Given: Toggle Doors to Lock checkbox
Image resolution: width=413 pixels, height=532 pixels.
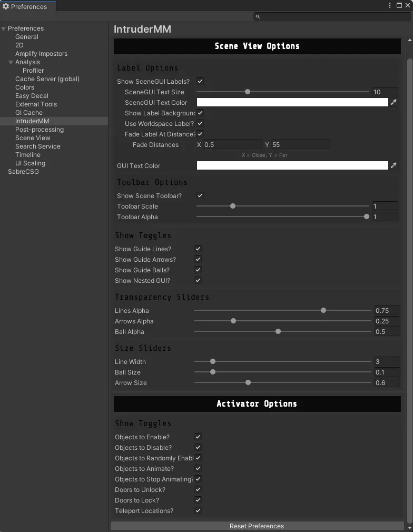Looking at the screenshot, I should pyautogui.click(x=198, y=500).
